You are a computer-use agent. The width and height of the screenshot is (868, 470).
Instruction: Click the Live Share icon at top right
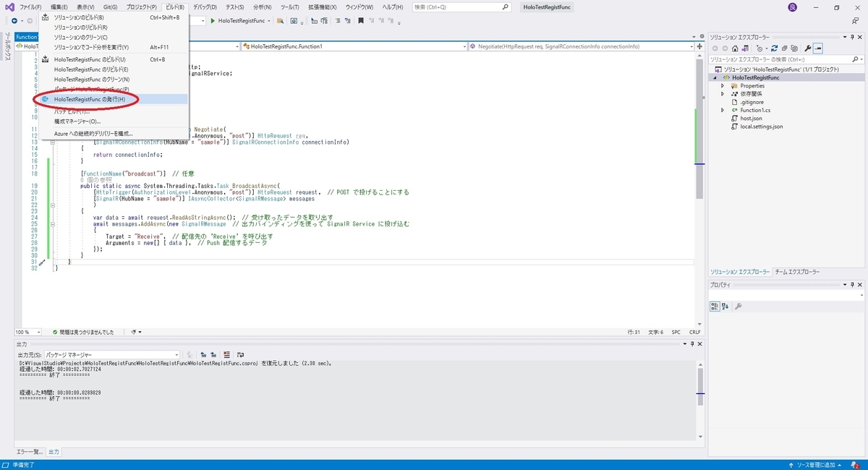click(855, 20)
